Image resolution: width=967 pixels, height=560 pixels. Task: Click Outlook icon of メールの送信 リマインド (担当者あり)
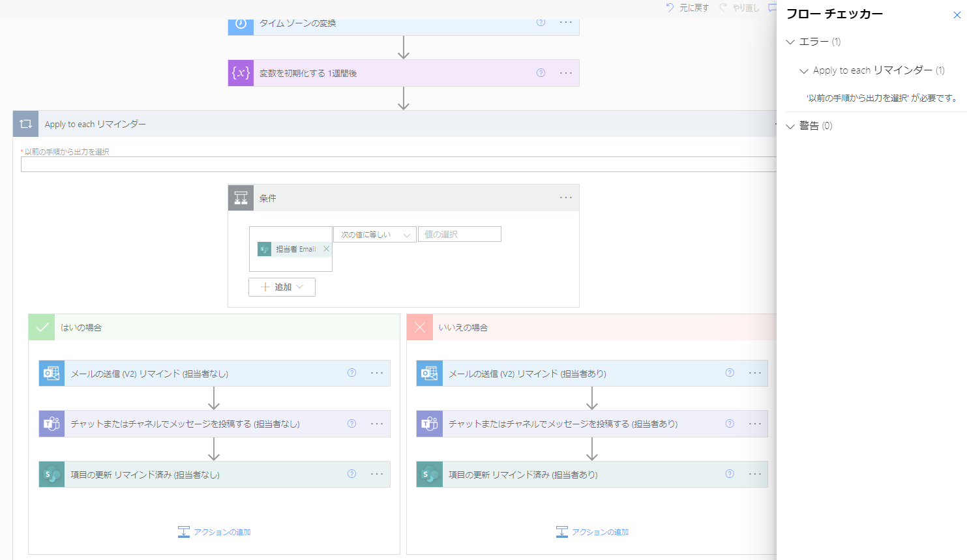click(429, 374)
